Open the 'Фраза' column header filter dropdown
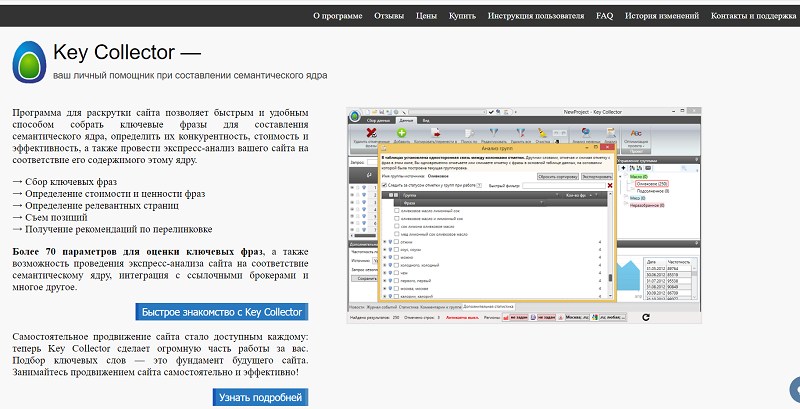 541,202
